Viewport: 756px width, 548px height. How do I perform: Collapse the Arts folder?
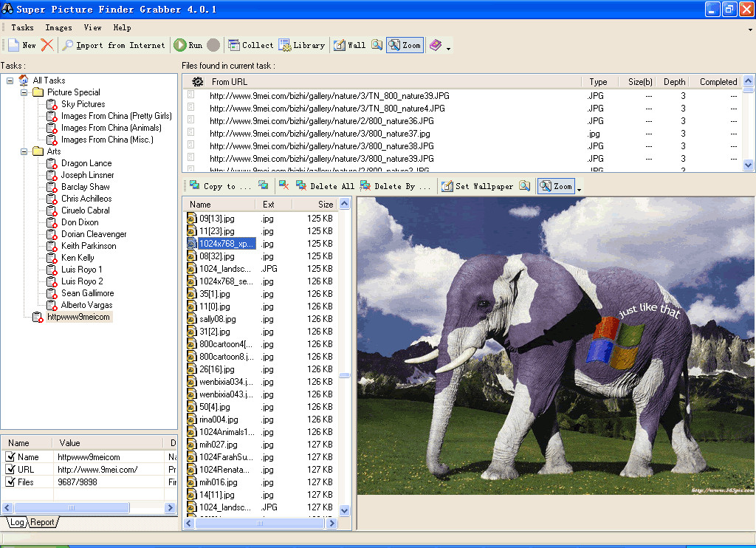24,151
